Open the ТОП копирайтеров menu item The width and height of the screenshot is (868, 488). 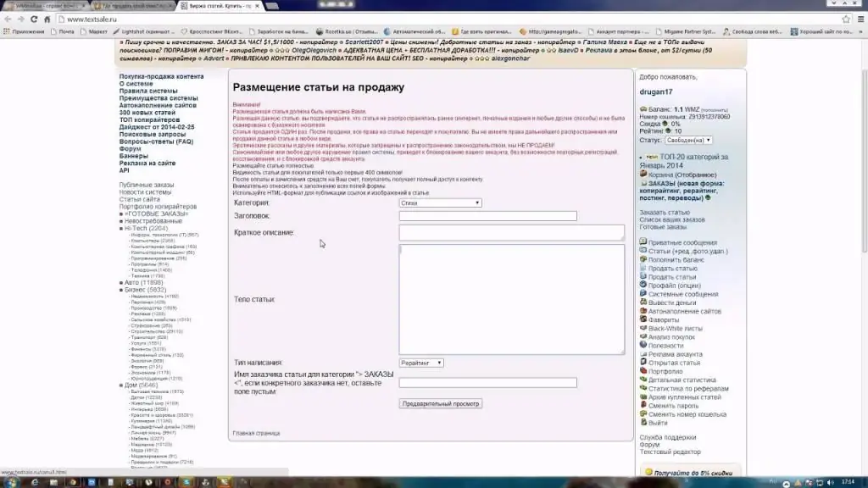(x=149, y=119)
